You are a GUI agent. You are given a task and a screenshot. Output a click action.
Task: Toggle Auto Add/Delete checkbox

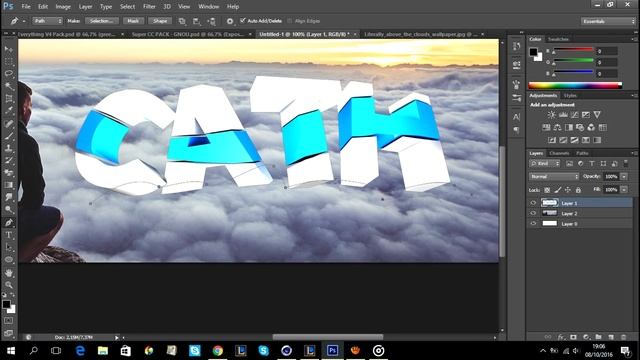(x=243, y=20)
